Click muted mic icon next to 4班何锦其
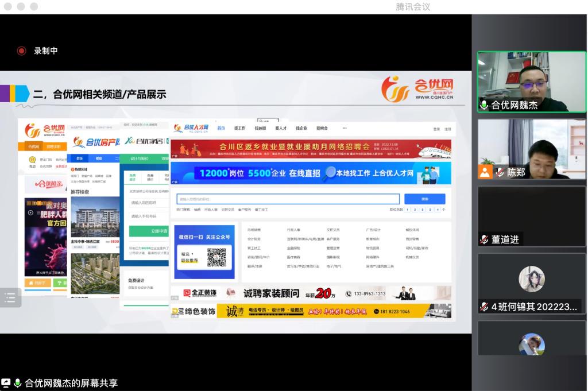 click(x=484, y=307)
